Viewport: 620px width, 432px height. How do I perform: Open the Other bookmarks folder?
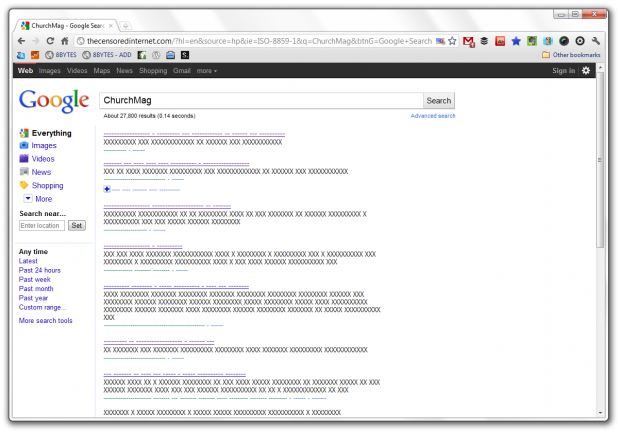(571, 55)
